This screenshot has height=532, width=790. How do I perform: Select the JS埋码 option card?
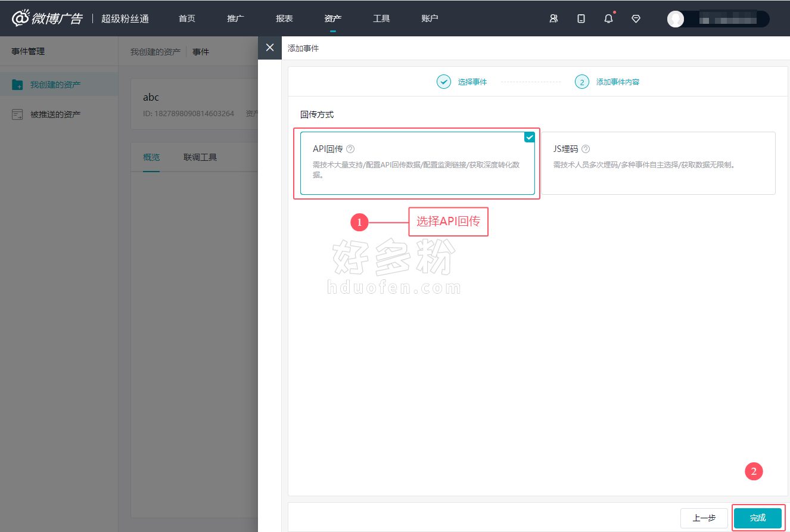pos(658,163)
